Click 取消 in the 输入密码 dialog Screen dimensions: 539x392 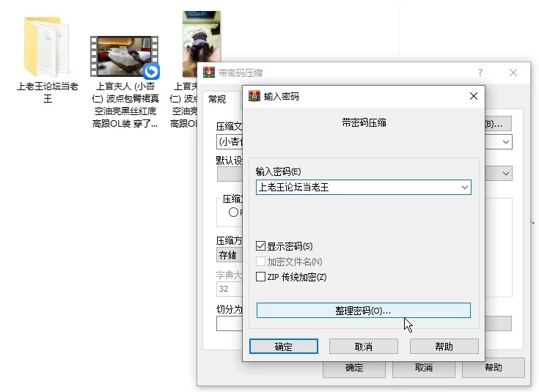[363, 347]
